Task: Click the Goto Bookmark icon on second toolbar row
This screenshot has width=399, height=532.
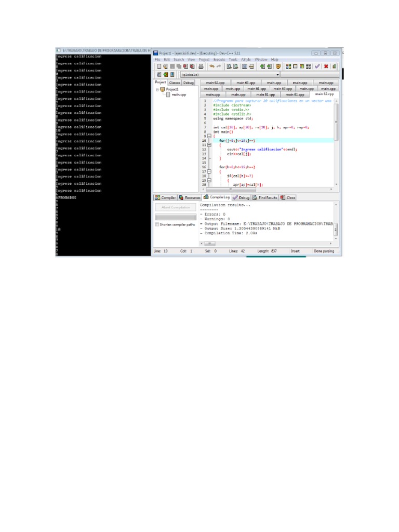Action: coord(172,74)
